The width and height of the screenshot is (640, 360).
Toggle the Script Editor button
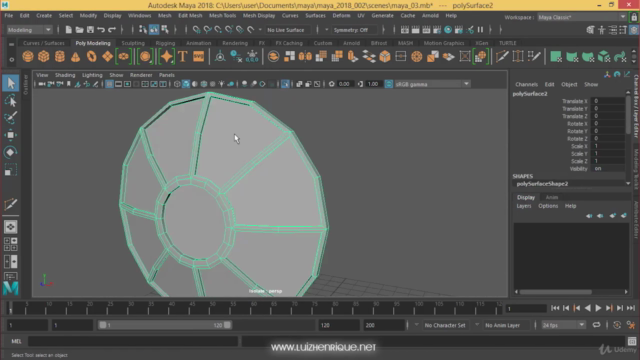(x=632, y=341)
